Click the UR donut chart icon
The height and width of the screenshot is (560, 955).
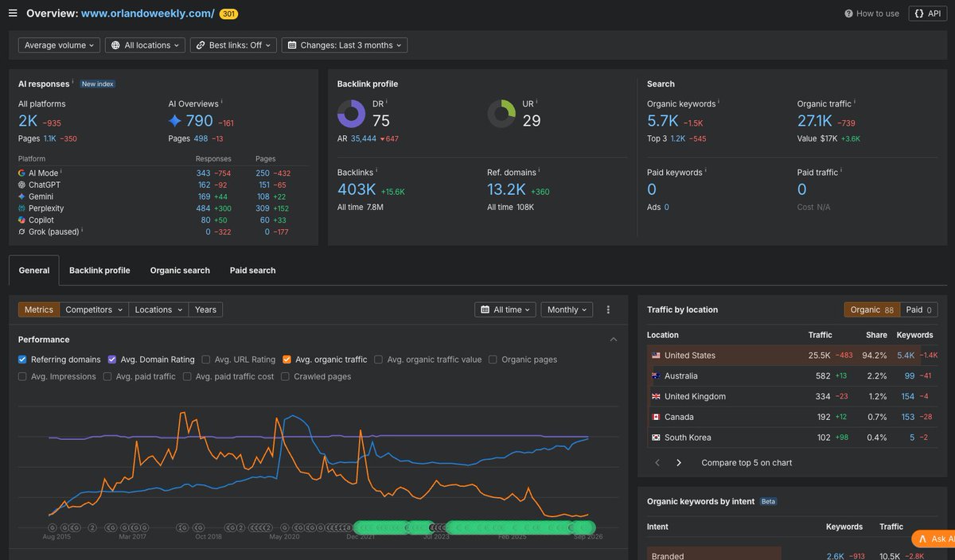tap(501, 114)
